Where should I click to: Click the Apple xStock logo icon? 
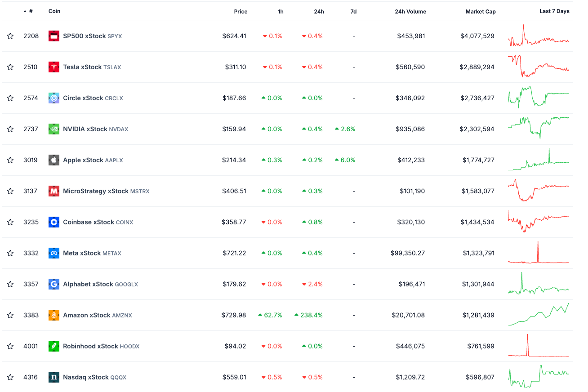(x=54, y=160)
